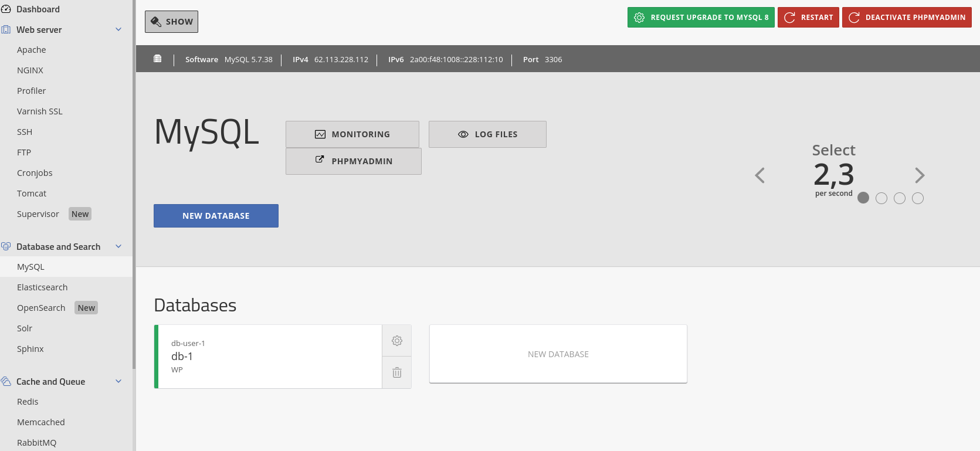Select MySQL in the sidebar
The image size is (980, 451).
tap(66, 267)
